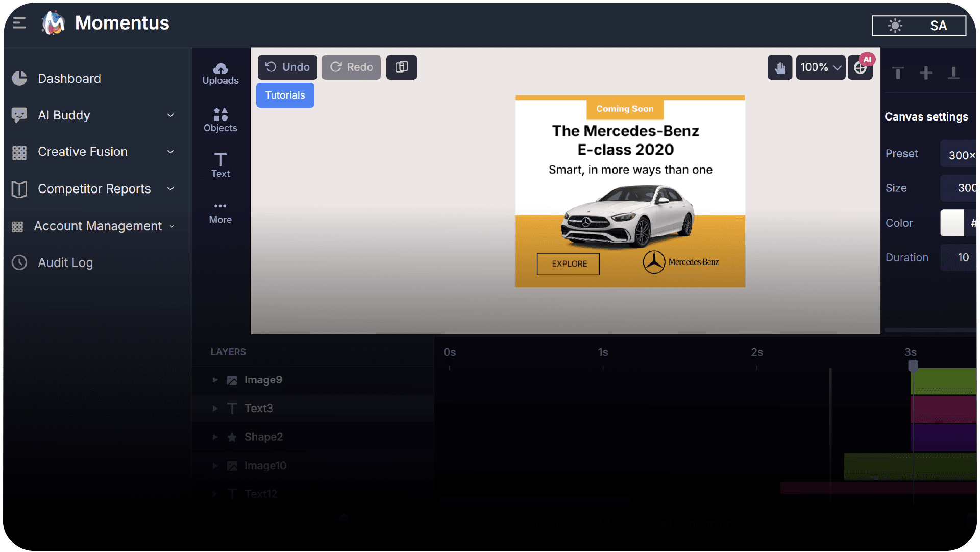
Task: Open the Objects panel
Action: click(x=220, y=120)
